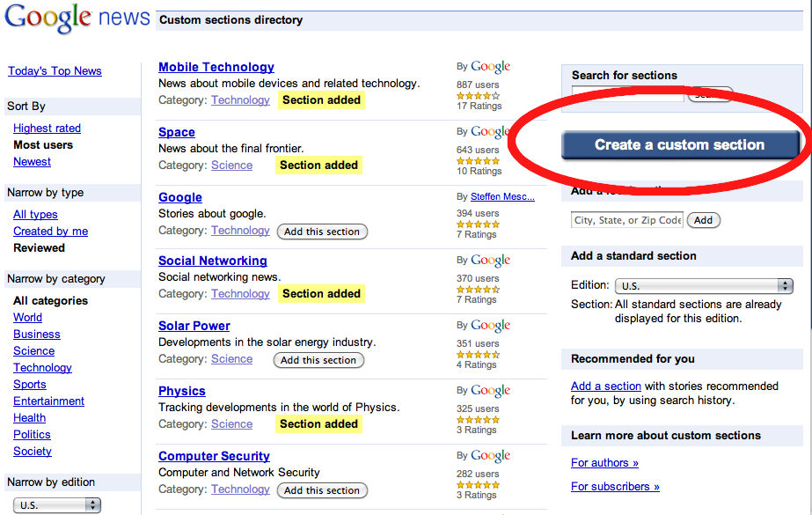Image resolution: width=812 pixels, height=515 pixels.
Task: Click the Google logo next to Physics
Action: pos(489,390)
